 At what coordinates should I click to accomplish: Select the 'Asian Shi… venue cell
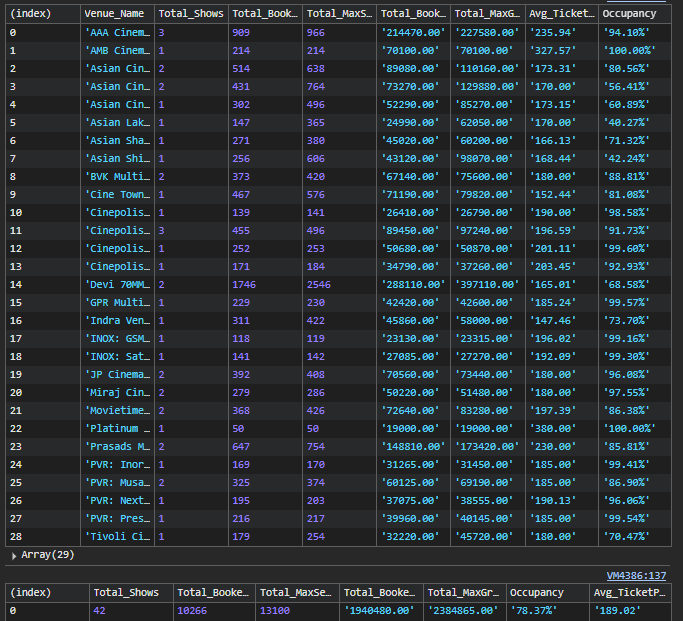tap(117, 159)
